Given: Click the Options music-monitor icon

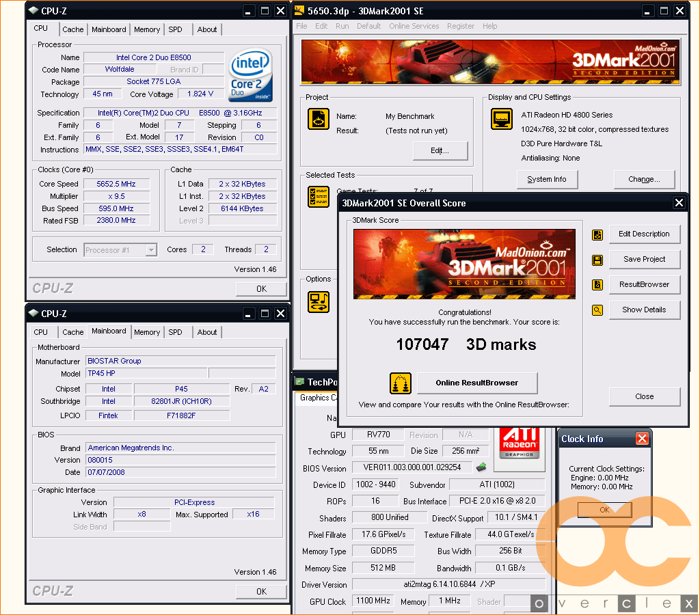Looking at the screenshot, I should tap(319, 302).
